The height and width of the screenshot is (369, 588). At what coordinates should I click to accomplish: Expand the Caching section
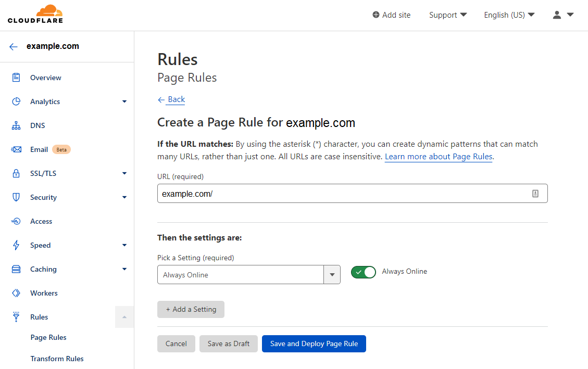coord(124,269)
